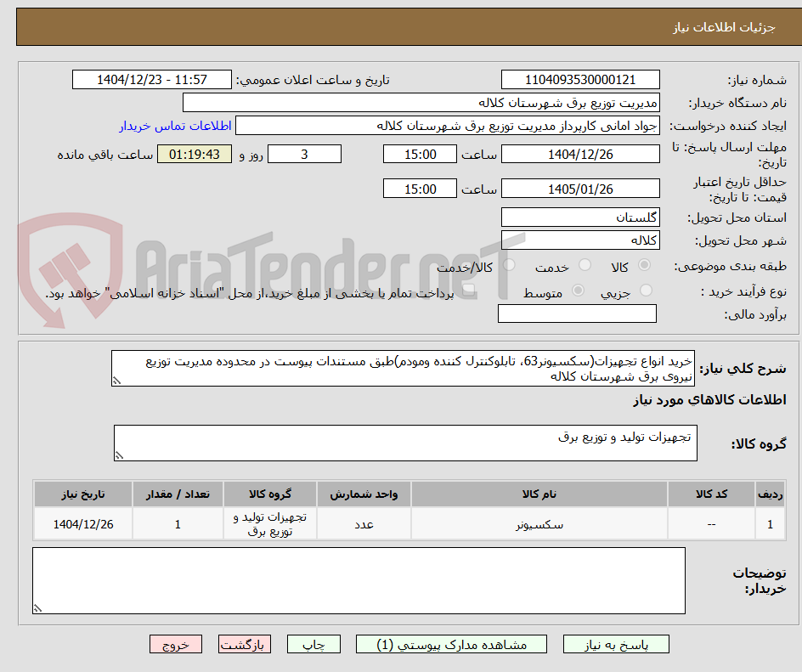Click the کد کالا column header

tap(711, 494)
